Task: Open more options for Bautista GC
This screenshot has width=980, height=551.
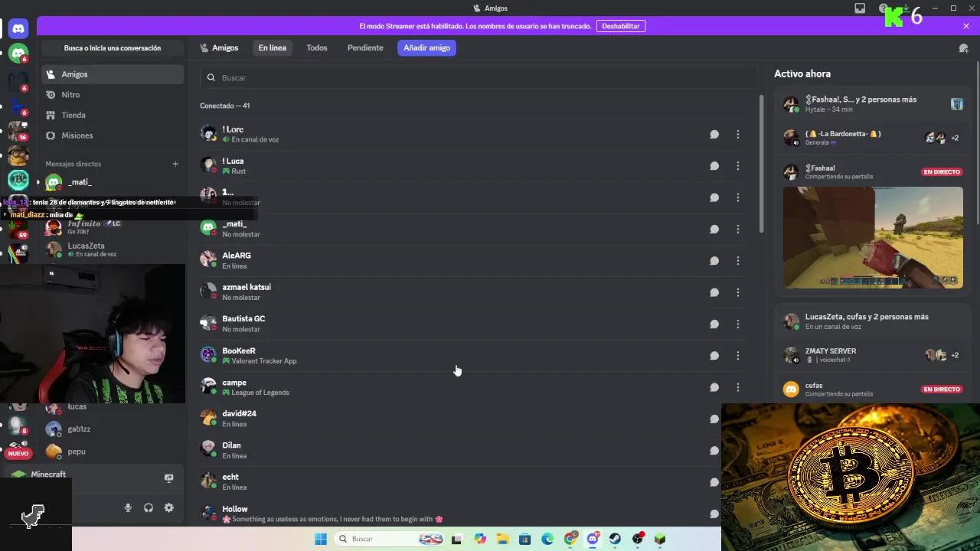Action: coord(738,324)
